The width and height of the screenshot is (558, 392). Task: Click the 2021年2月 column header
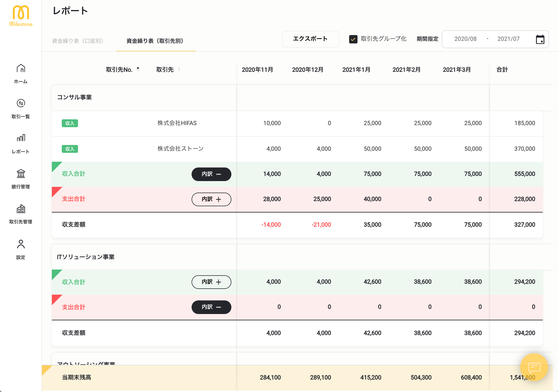(406, 70)
